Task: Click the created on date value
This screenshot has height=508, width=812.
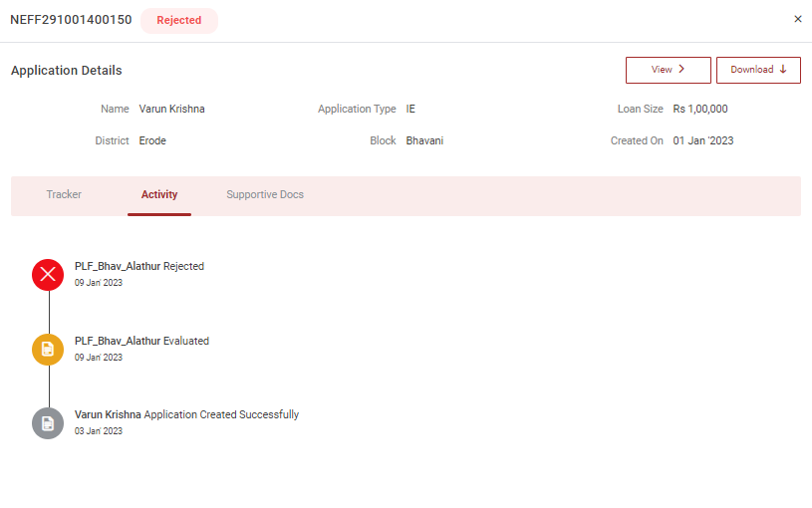Action: (x=702, y=140)
